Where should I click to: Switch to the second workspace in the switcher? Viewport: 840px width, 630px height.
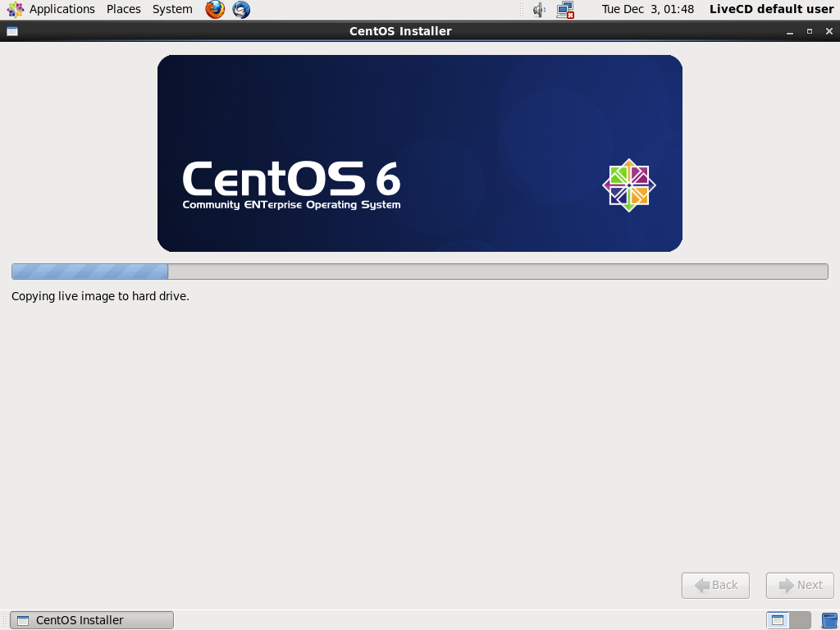801,620
